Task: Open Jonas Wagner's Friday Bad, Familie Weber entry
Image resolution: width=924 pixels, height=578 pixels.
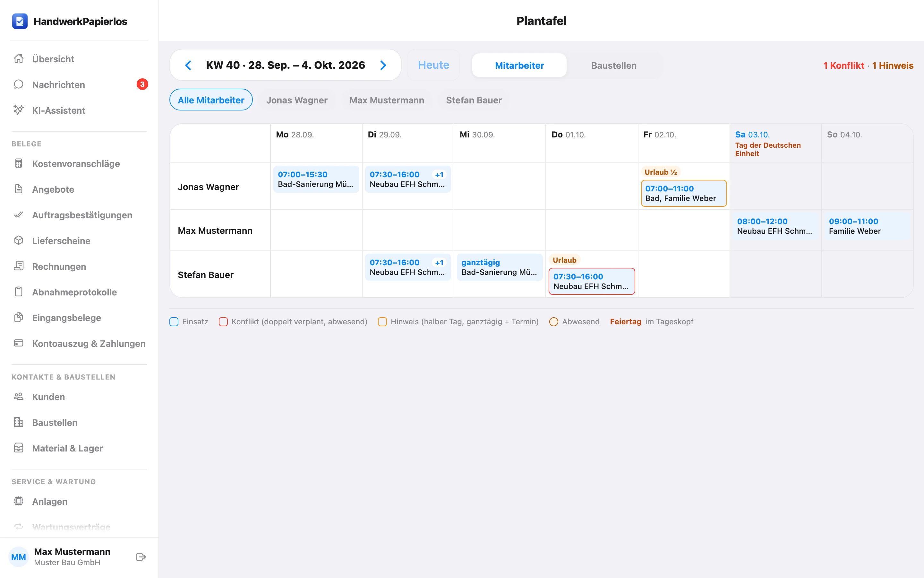Action: (683, 193)
